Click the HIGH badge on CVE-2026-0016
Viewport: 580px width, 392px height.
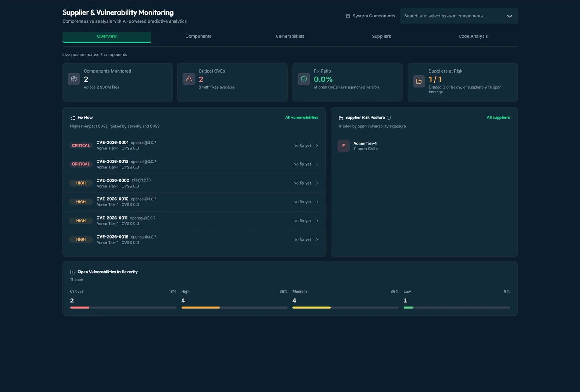coord(81,239)
